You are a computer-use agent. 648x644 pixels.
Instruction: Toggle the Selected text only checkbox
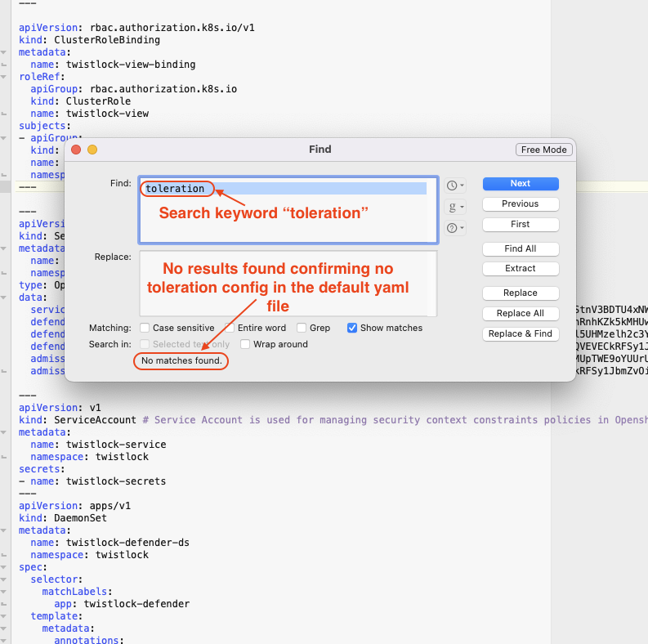[x=145, y=344]
